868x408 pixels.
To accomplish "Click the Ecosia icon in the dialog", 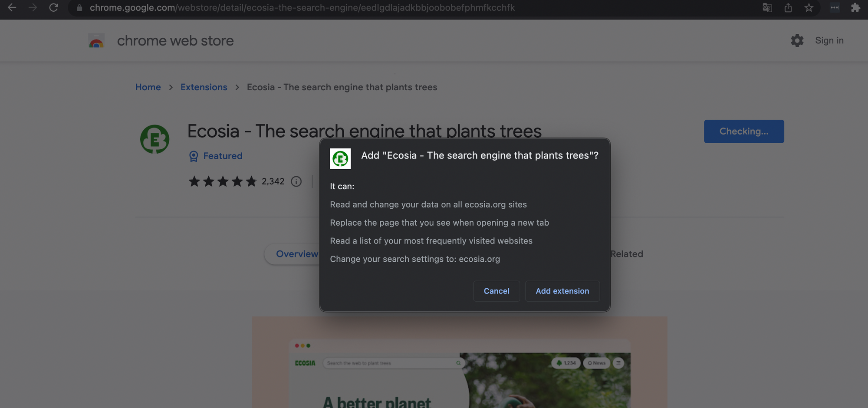I will pos(340,159).
